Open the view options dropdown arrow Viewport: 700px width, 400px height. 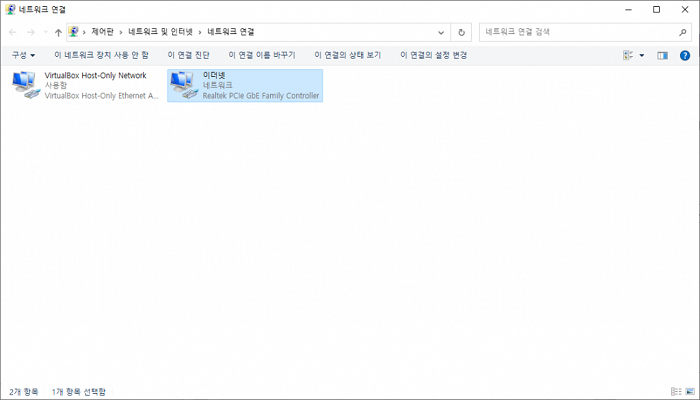tap(642, 55)
